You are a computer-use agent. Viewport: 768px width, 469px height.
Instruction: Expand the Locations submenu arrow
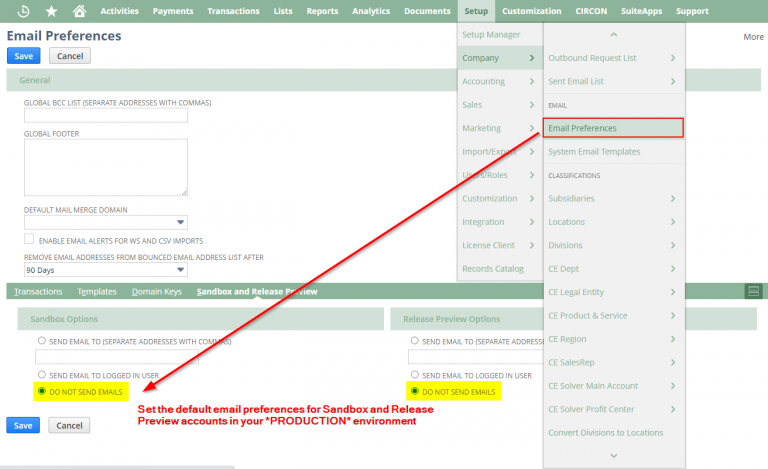[x=673, y=222]
